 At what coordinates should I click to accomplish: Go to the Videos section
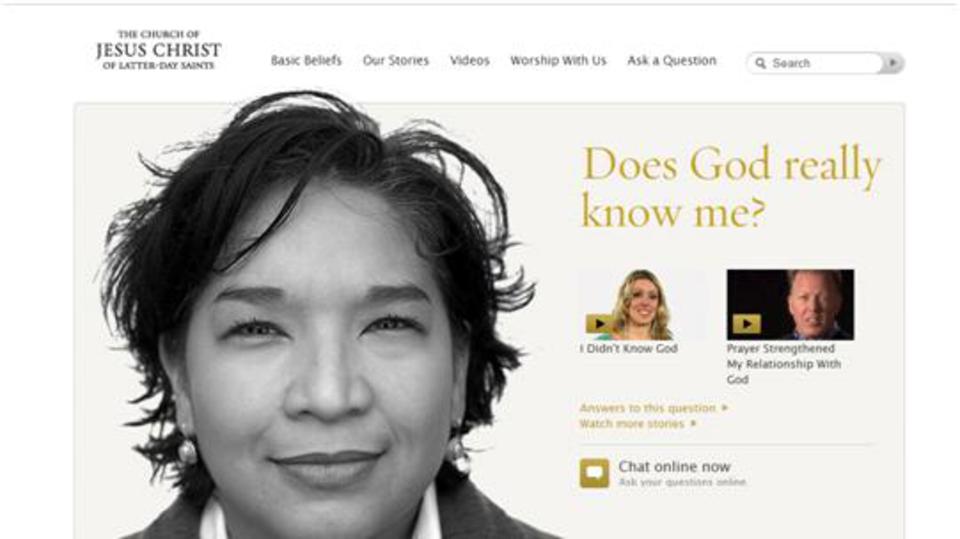click(x=470, y=60)
